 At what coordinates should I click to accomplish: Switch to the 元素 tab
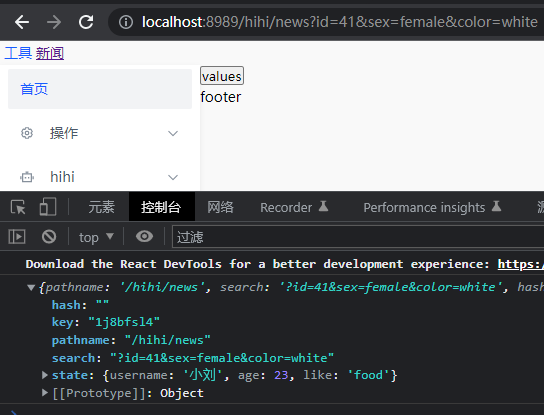pos(101,207)
